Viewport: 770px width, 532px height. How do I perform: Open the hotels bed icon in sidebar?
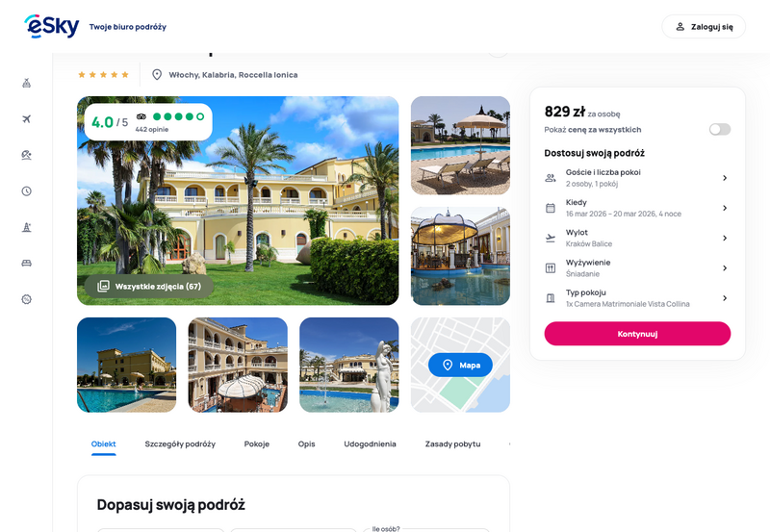tap(27, 263)
